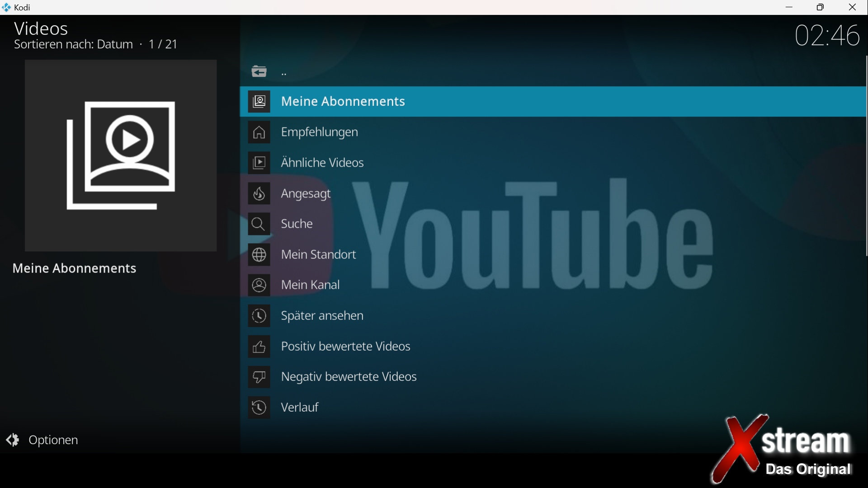Click the Suche magnifier icon
Viewport: 868px width, 488px height.
(x=259, y=224)
